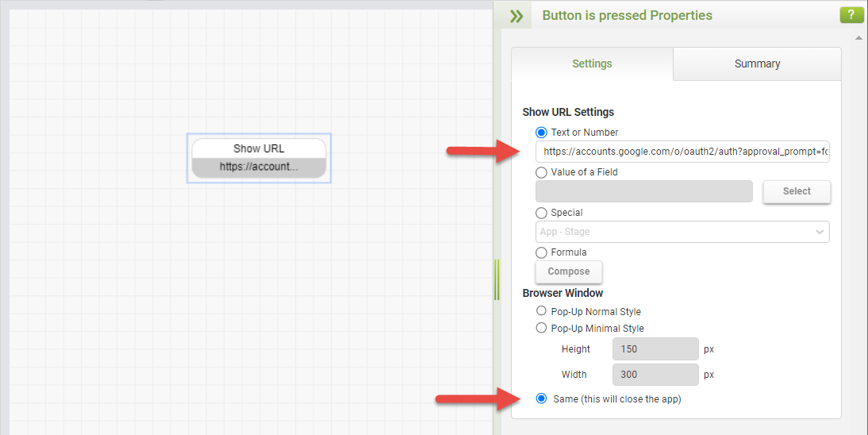Screen dimensions: 868x435
Task: Select the Formula radio option
Action: click(x=541, y=252)
